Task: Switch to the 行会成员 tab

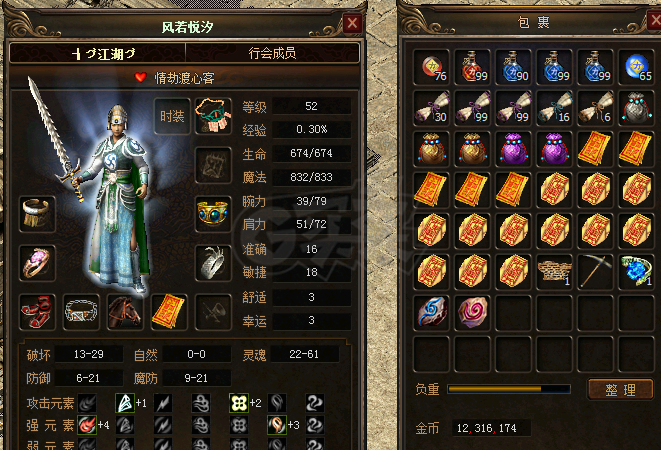Action: coord(272,53)
